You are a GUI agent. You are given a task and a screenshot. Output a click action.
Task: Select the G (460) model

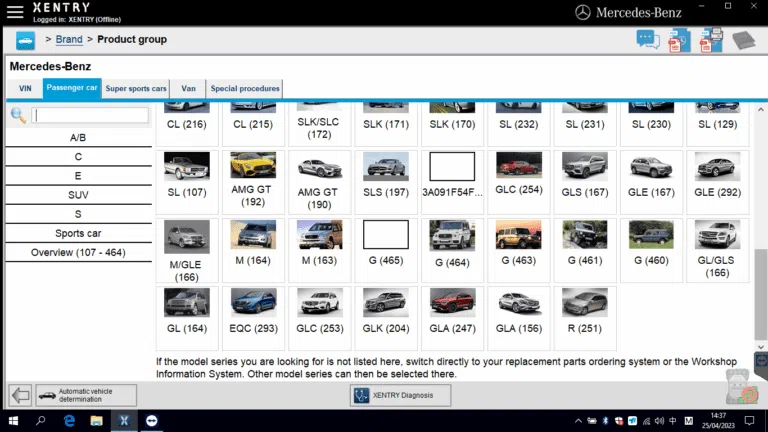[x=651, y=250]
